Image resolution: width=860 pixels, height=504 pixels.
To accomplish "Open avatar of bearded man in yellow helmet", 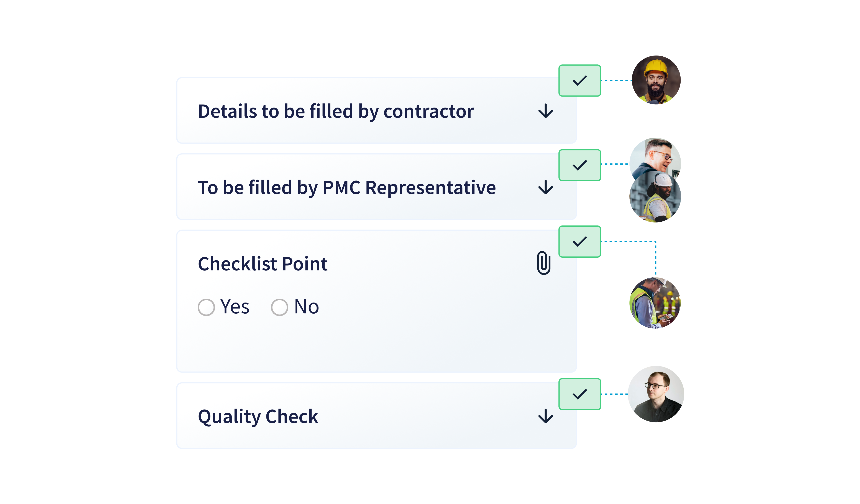I will 656,80.
